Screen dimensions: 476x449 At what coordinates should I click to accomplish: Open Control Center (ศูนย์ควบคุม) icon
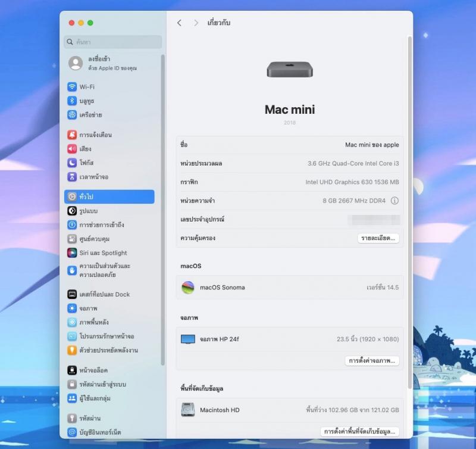tap(72, 239)
